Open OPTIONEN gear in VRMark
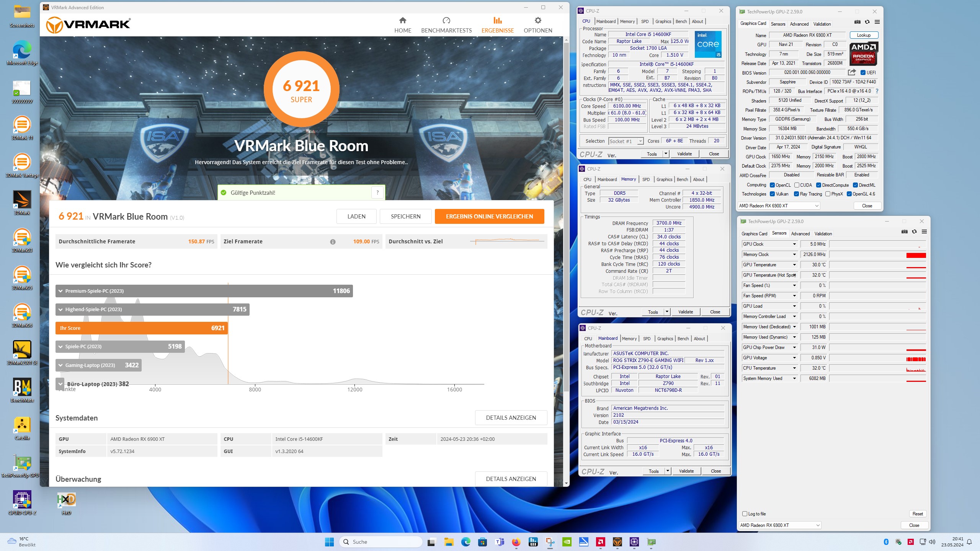 click(x=538, y=25)
